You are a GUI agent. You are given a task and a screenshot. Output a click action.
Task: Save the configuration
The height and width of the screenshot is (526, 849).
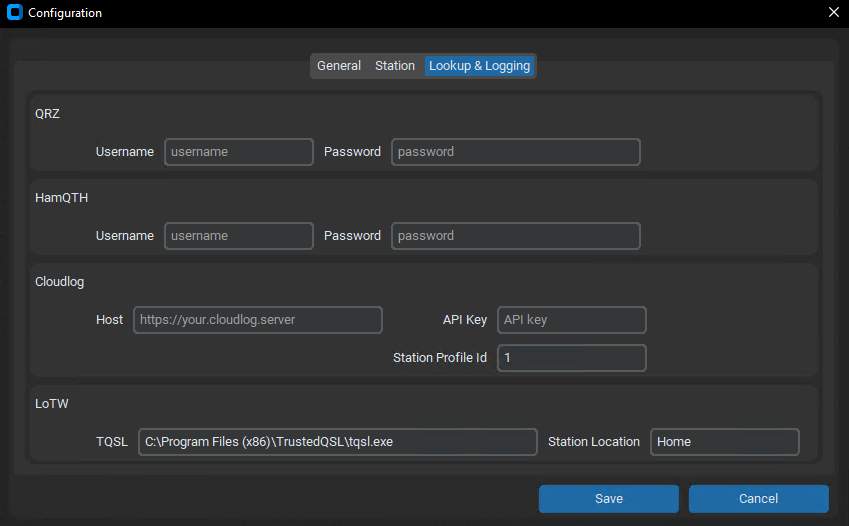[x=609, y=498]
